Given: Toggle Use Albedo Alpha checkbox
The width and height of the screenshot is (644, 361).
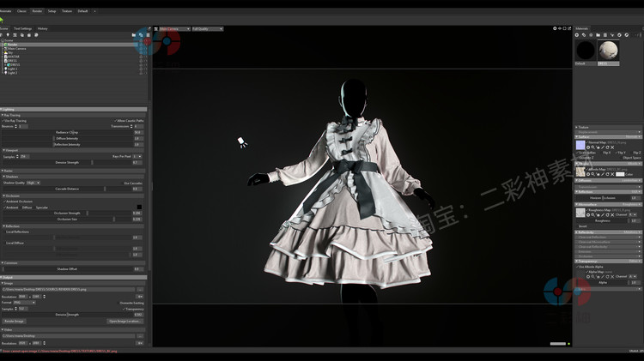Looking at the screenshot, I should click(x=590, y=267).
